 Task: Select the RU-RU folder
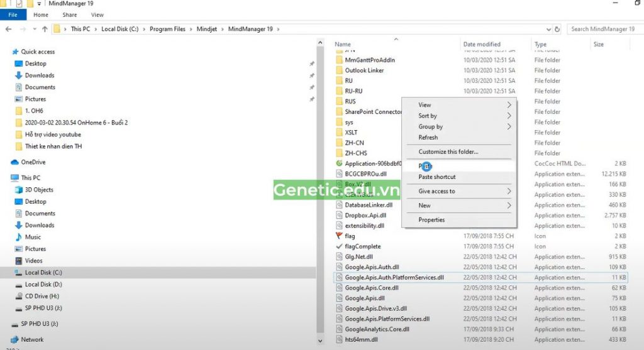(x=353, y=91)
